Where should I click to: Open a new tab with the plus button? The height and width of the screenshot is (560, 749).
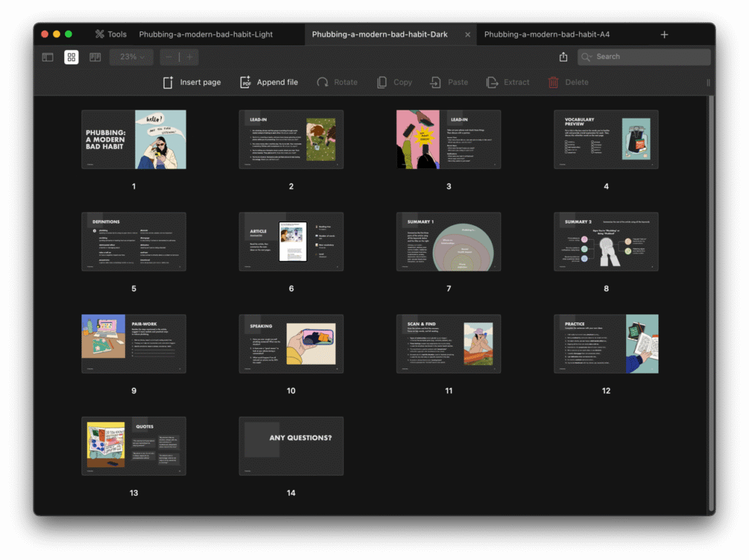click(x=664, y=34)
